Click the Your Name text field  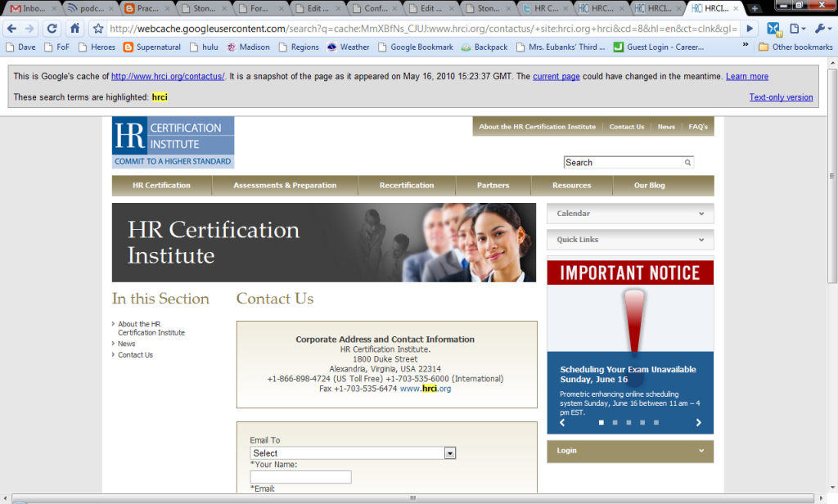[301, 477]
